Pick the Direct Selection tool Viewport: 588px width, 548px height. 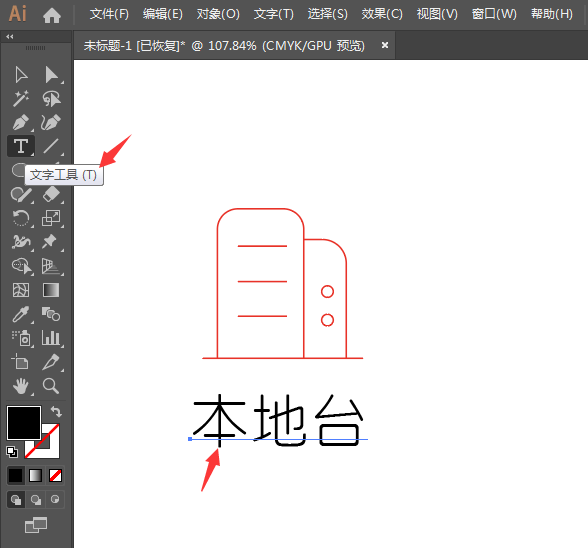point(51,75)
